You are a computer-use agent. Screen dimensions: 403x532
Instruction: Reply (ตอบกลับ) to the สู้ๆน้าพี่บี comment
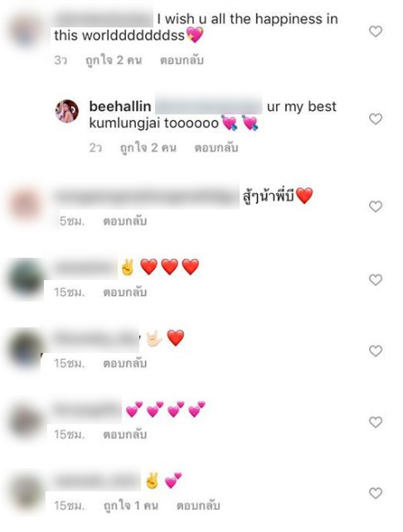[x=125, y=221]
